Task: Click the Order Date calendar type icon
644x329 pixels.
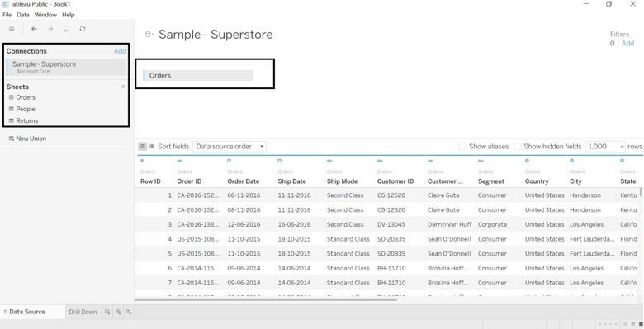Action: (x=230, y=161)
